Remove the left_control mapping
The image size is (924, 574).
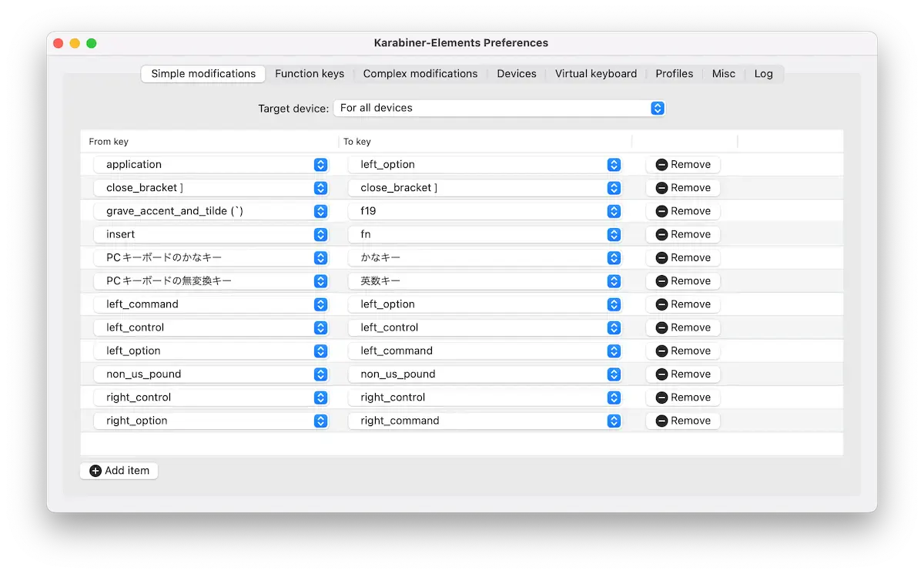(x=683, y=327)
